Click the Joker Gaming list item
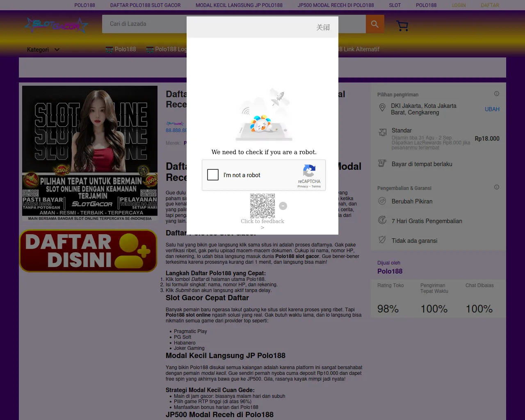The height and width of the screenshot is (420, 525). (189, 348)
